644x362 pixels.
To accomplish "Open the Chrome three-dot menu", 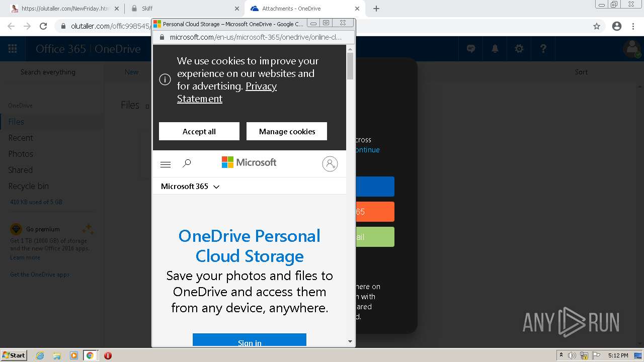I will pyautogui.click(x=633, y=26).
